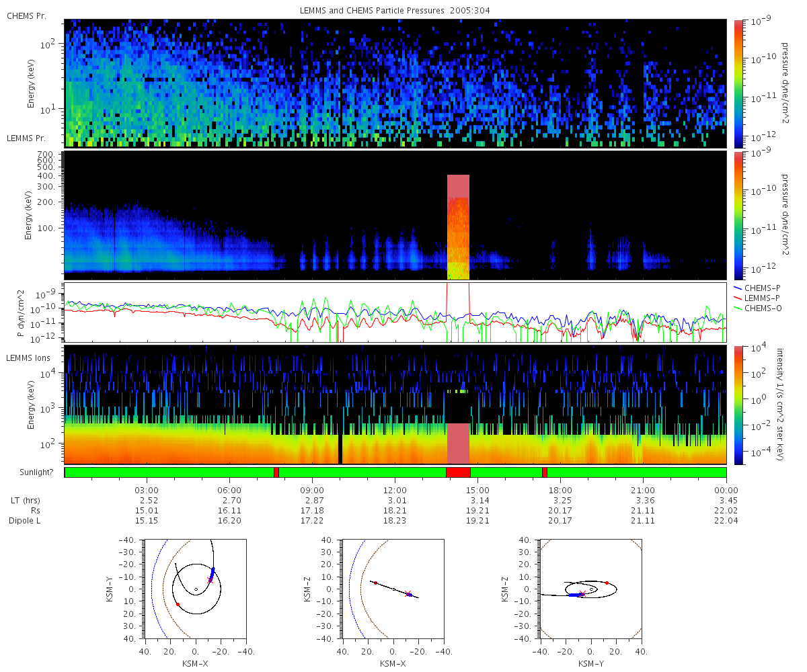This screenshot has height=672, width=807.
Task: Open the KSM-X versus KSM-Z orbit plot
Action: click(393, 589)
